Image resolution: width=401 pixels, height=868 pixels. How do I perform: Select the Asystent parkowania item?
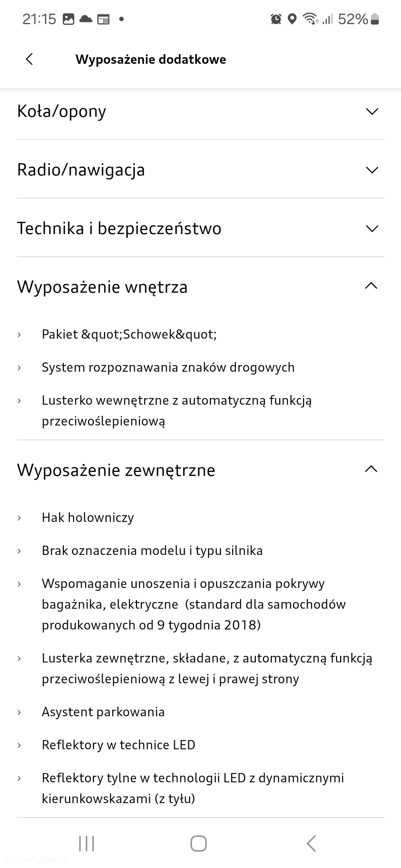pos(103,712)
